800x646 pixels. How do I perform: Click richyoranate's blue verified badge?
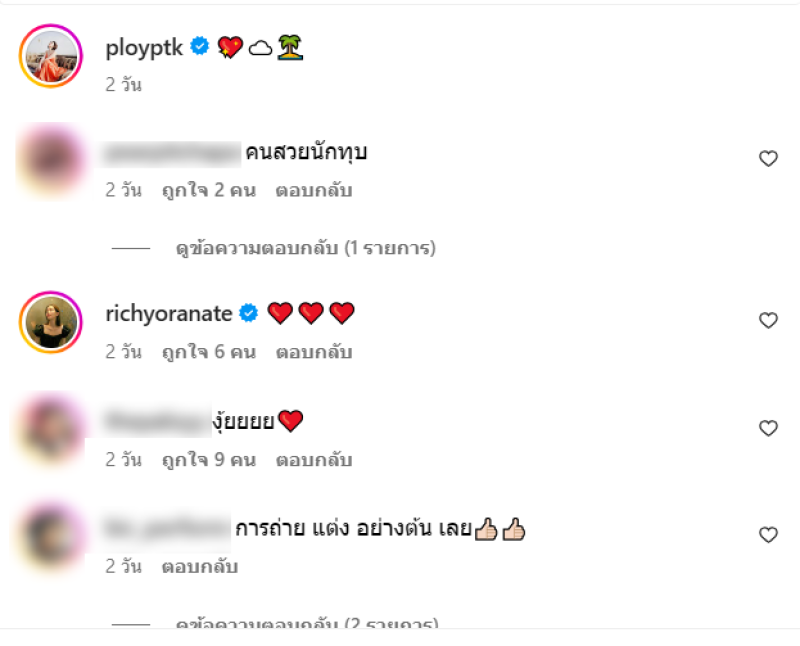[x=249, y=313]
